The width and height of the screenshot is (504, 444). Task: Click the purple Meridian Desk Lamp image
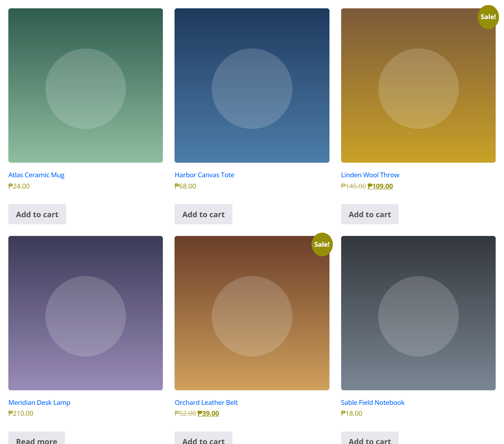[x=86, y=313]
